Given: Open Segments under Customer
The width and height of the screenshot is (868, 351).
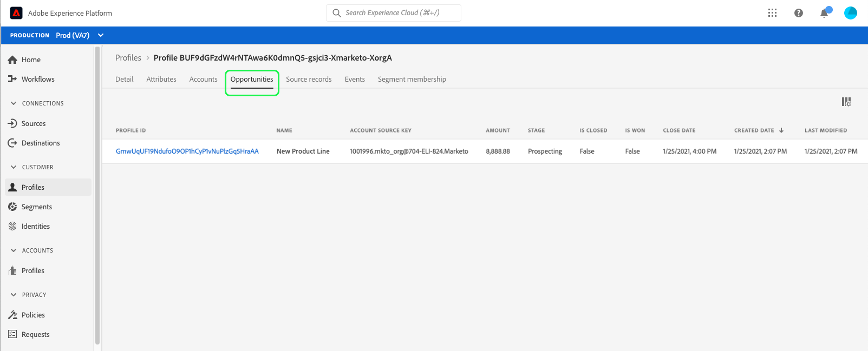Looking at the screenshot, I should [x=36, y=207].
